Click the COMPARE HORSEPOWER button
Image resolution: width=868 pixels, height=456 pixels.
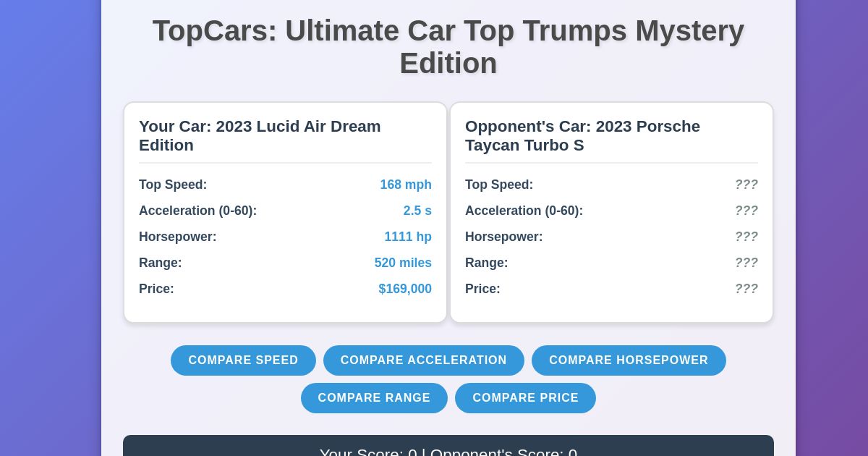click(629, 360)
